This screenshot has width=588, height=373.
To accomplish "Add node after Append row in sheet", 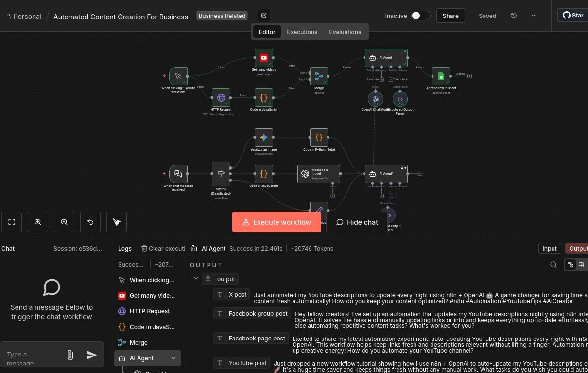I will [469, 76].
